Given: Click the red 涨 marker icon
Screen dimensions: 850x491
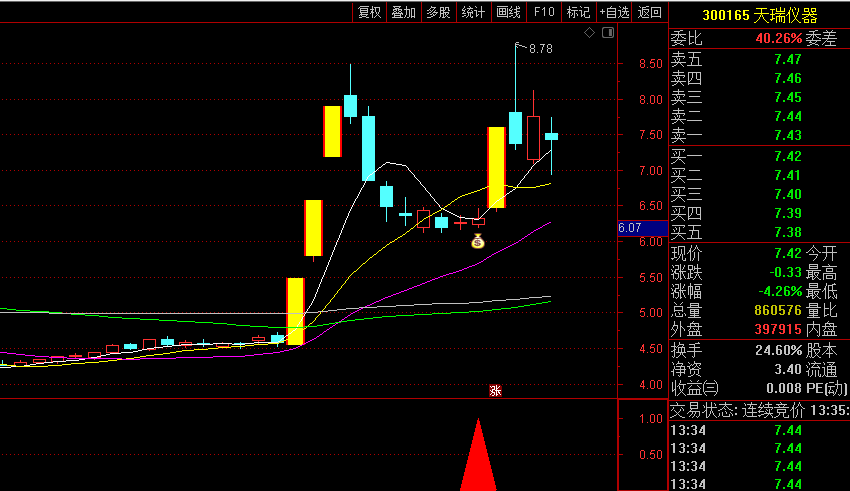Looking at the screenshot, I should [495, 391].
